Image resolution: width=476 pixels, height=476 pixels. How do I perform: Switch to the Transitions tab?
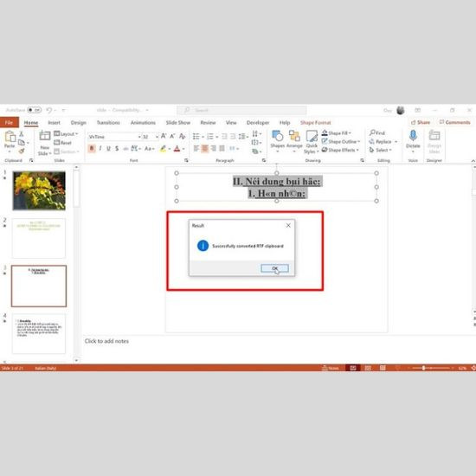point(108,123)
